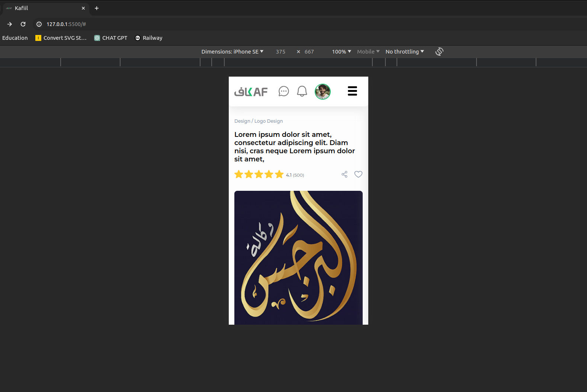Screen dimensions: 587x392
Task: Open the chat messages icon
Action: 283,91
